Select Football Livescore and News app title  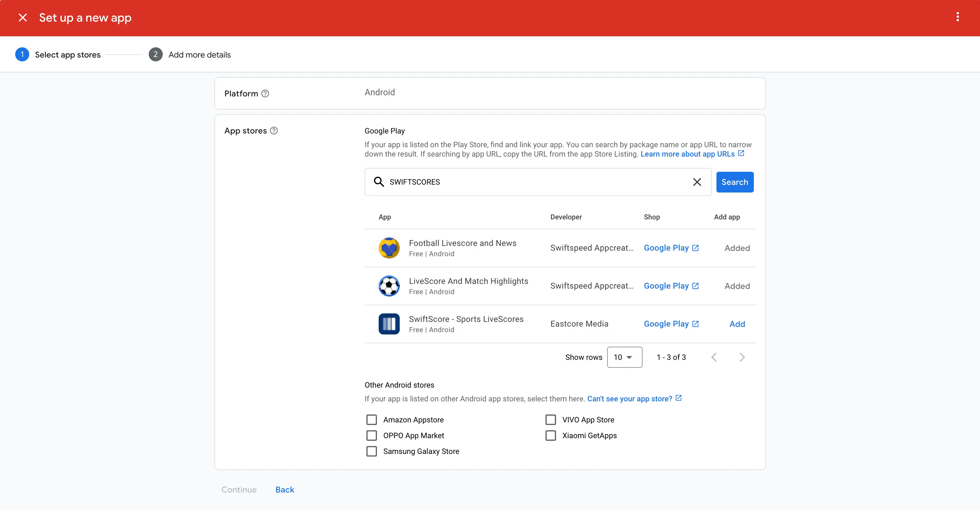coord(462,243)
